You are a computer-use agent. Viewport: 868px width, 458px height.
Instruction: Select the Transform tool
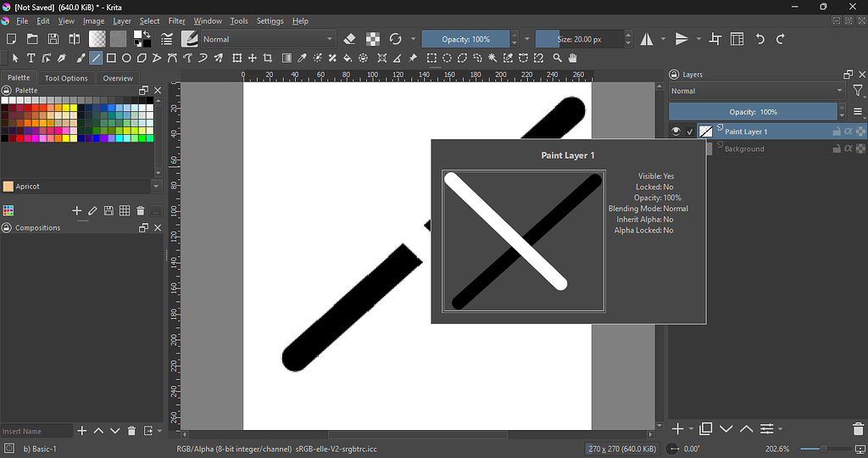point(237,58)
